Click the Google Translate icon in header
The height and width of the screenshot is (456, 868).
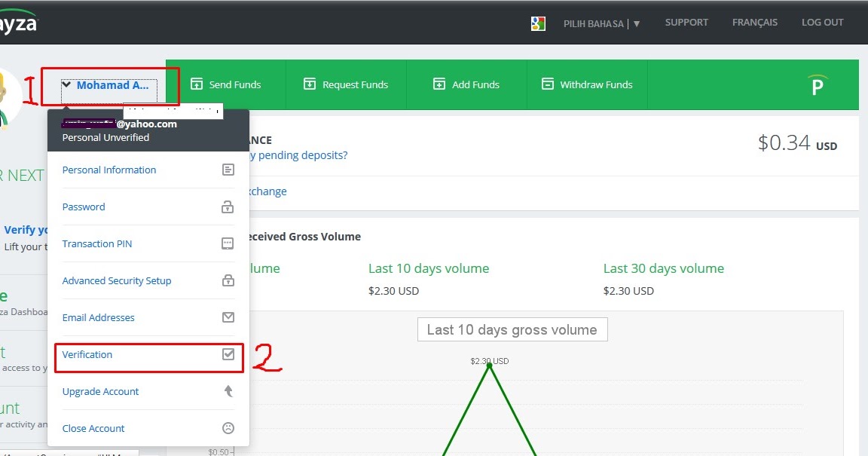(x=538, y=23)
